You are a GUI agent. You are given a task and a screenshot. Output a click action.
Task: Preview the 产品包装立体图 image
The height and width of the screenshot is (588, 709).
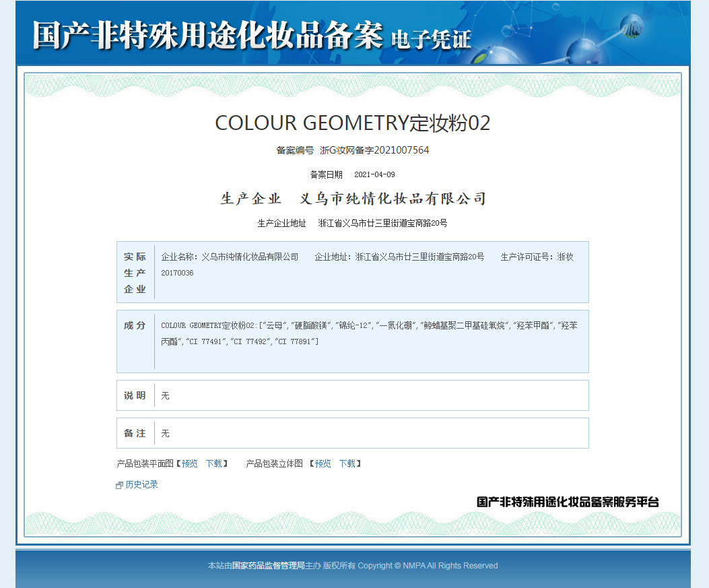tap(323, 463)
